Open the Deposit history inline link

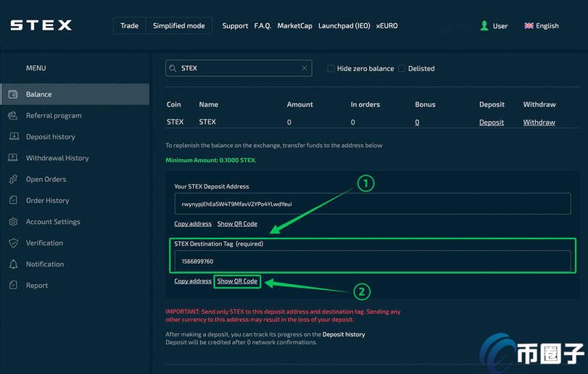[x=344, y=334]
